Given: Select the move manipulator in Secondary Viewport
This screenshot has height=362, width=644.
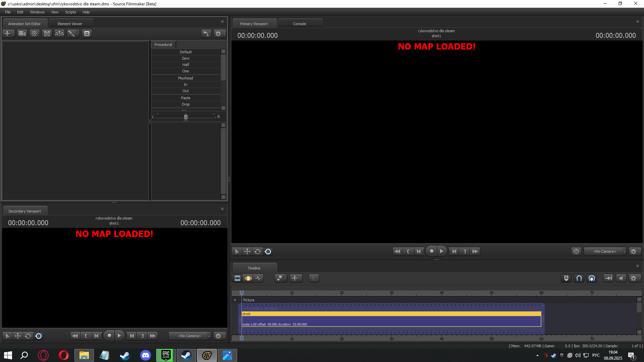Looking at the screenshot, I should [x=18, y=336].
